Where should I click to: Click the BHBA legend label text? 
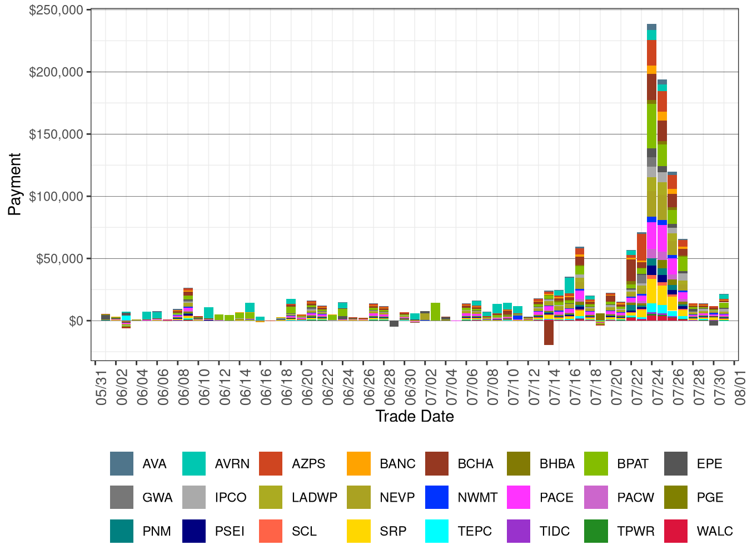click(x=557, y=464)
